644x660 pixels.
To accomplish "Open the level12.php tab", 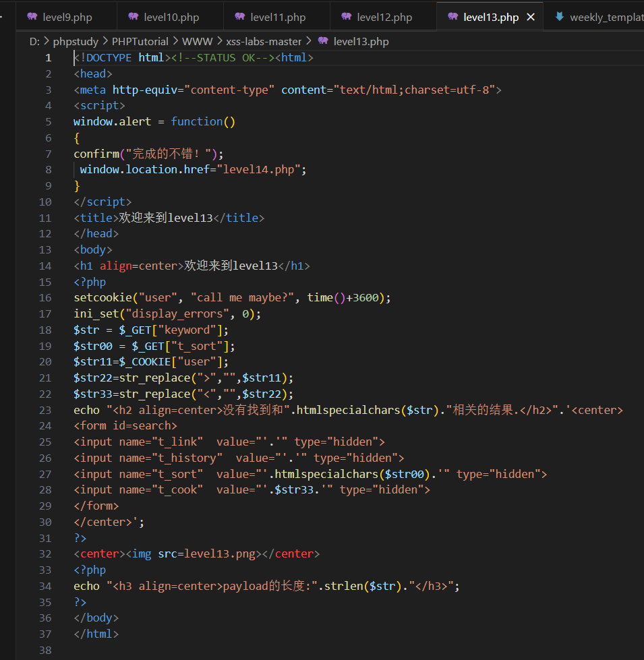I will tap(383, 18).
